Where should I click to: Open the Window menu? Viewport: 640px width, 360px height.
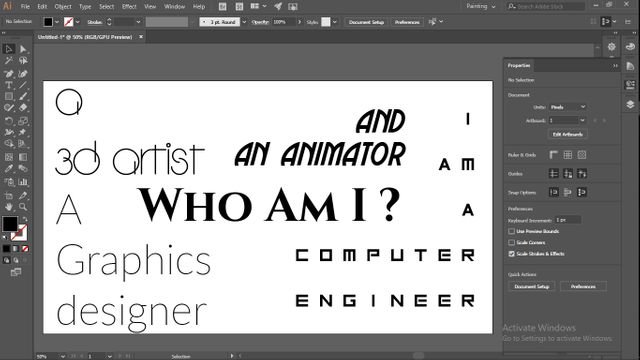tap(174, 7)
